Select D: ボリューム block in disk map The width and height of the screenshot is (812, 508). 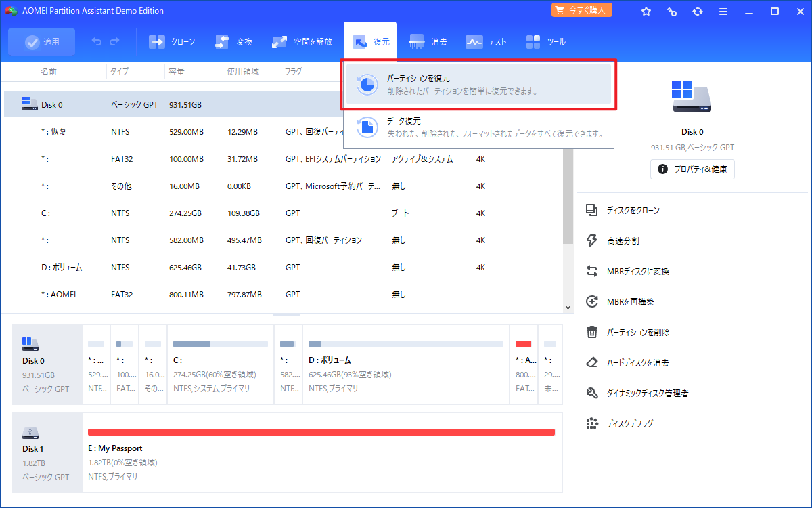[406, 364]
